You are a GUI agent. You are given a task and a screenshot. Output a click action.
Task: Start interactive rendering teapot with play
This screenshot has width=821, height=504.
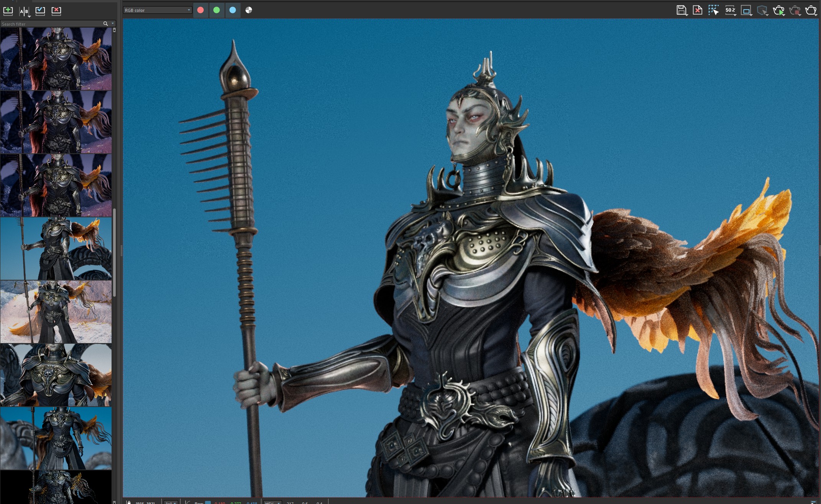[778, 10]
